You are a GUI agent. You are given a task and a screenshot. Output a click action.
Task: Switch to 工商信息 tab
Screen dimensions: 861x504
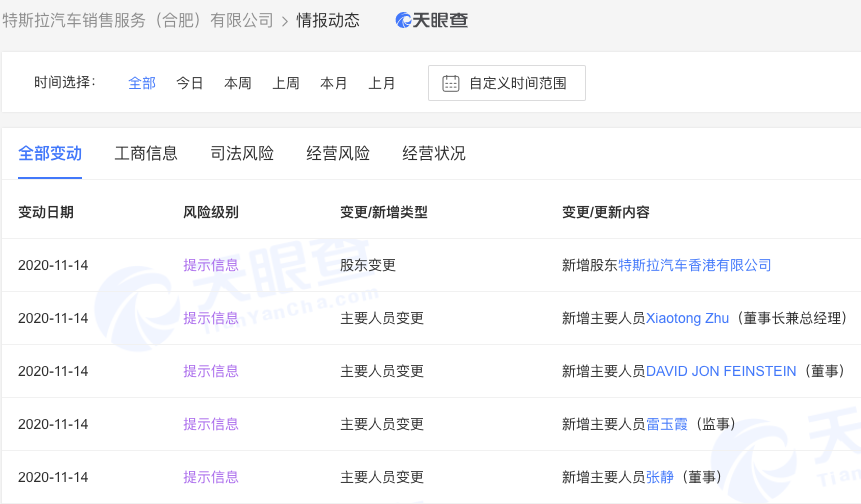(x=146, y=153)
